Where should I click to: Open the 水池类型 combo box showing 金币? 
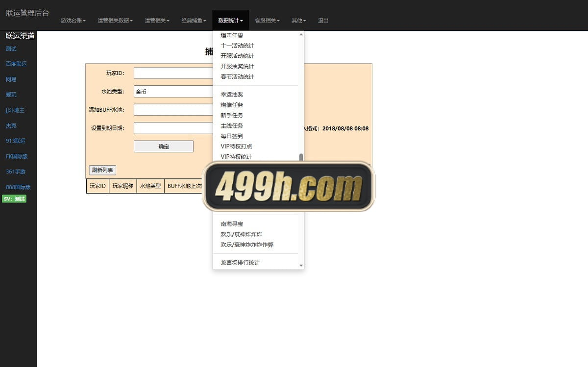173,92
